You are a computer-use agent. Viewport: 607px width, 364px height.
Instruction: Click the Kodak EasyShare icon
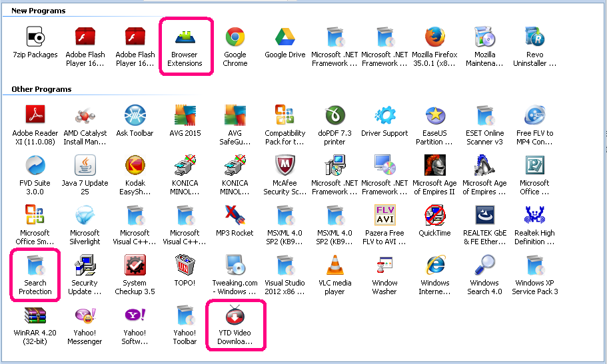(x=135, y=165)
